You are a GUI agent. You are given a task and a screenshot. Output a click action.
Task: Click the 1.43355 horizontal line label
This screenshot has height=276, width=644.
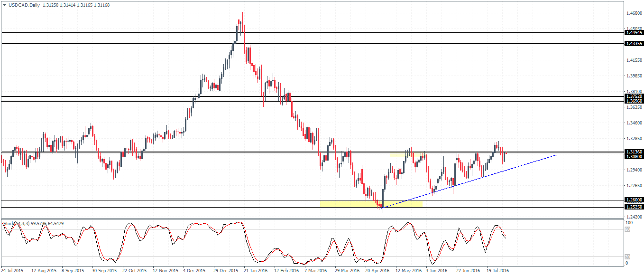click(x=634, y=44)
